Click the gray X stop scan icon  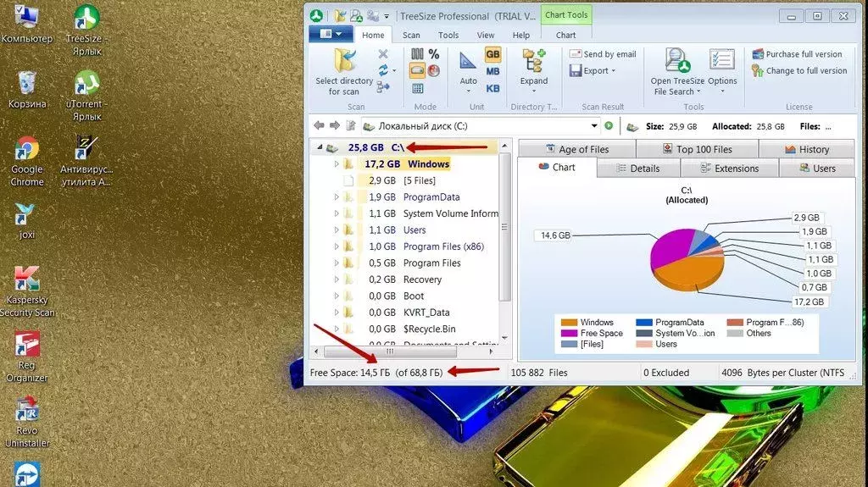coord(383,53)
